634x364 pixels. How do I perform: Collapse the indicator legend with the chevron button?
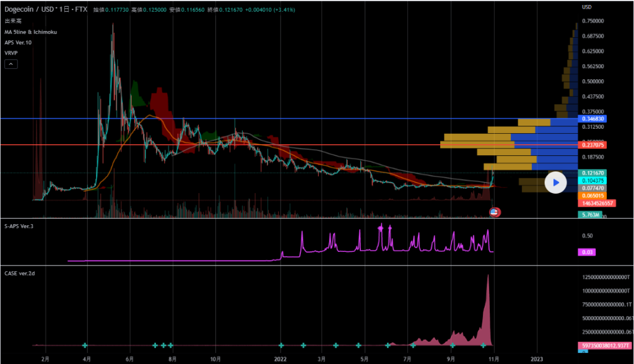click(x=12, y=64)
